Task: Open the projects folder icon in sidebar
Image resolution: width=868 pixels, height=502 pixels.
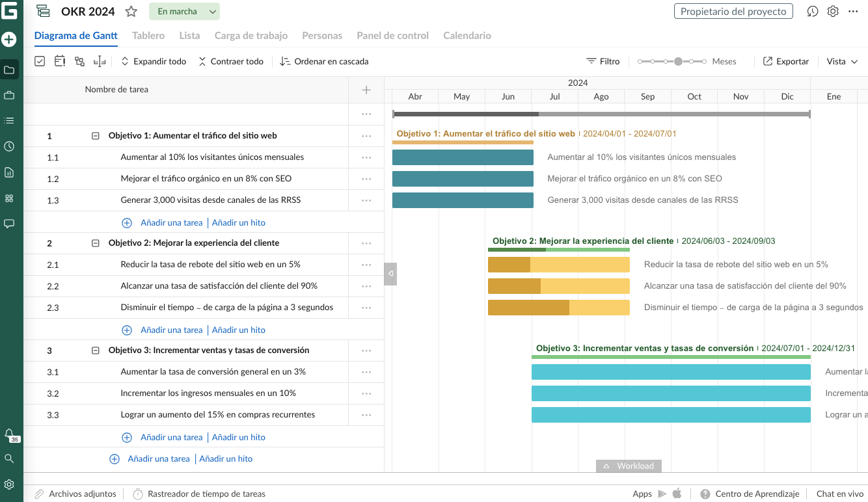Action: point(9,70)
